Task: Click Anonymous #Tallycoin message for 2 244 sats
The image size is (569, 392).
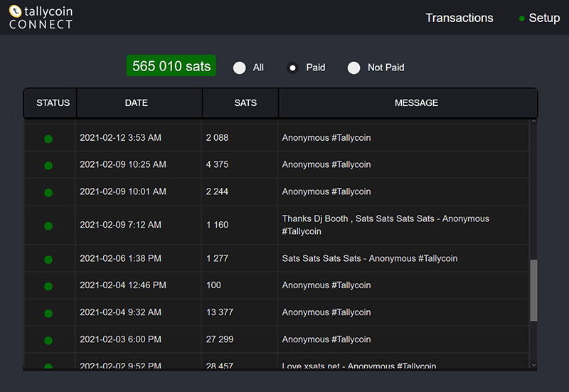Action: click(x=326, y=191)
